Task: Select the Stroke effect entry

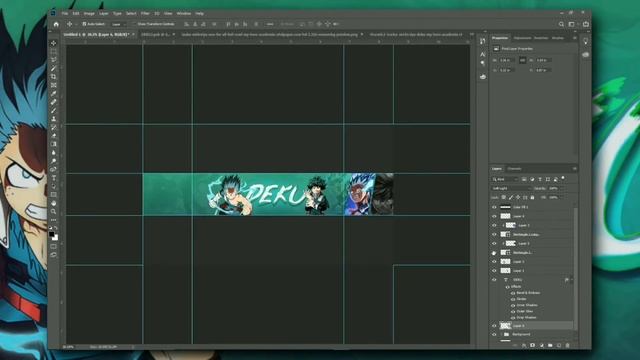Action: 522,299
